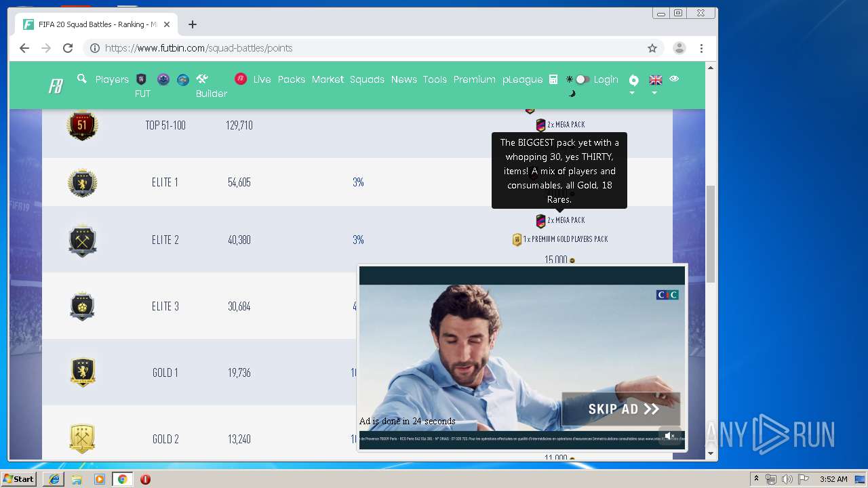The width and height of the screenshot is (868, 488).
Task: Click the page vertical scrollbar thumb
Action: [711, 234]
